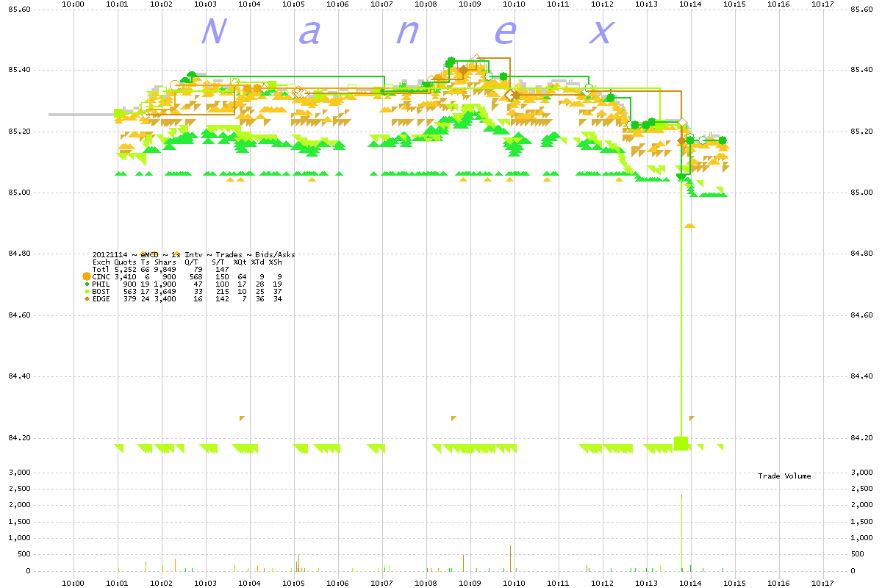Click the 'N' in the Nanex watermark
The image size is (882, 588).
[212, 32]
